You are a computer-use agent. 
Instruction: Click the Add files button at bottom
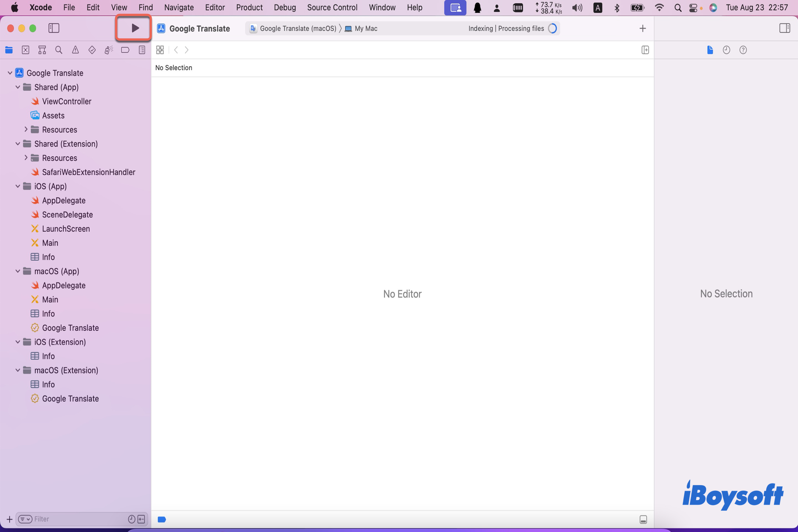(x=9, y=518)
